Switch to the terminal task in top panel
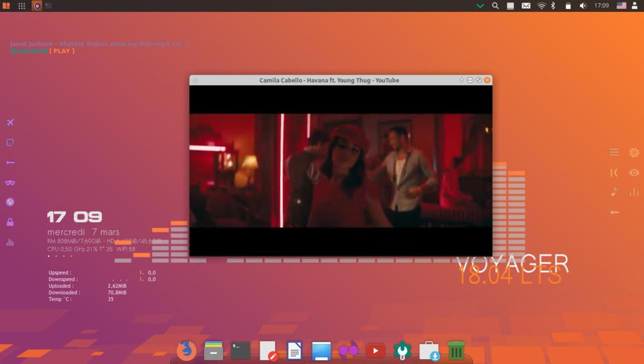 tap(48, 5)
